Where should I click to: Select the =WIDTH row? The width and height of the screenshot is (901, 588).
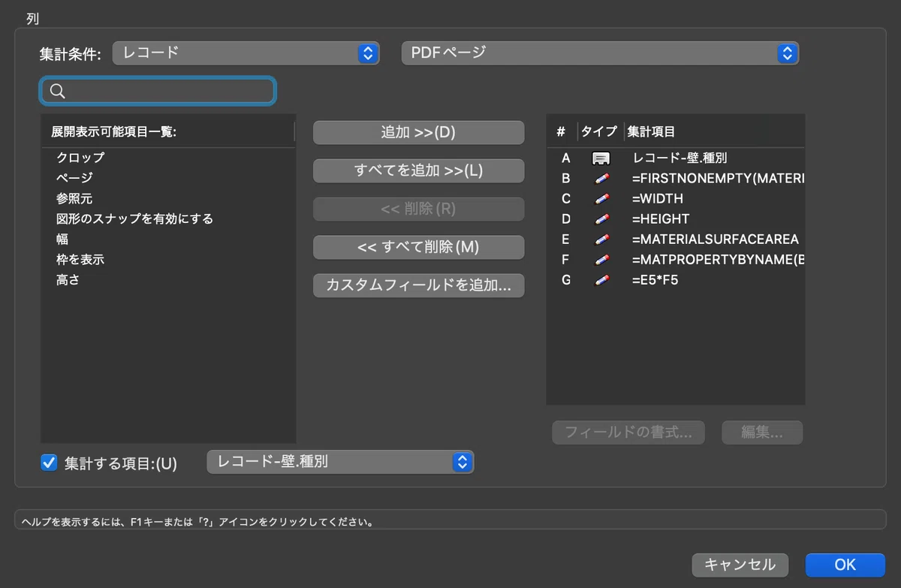tap(676, 199)
